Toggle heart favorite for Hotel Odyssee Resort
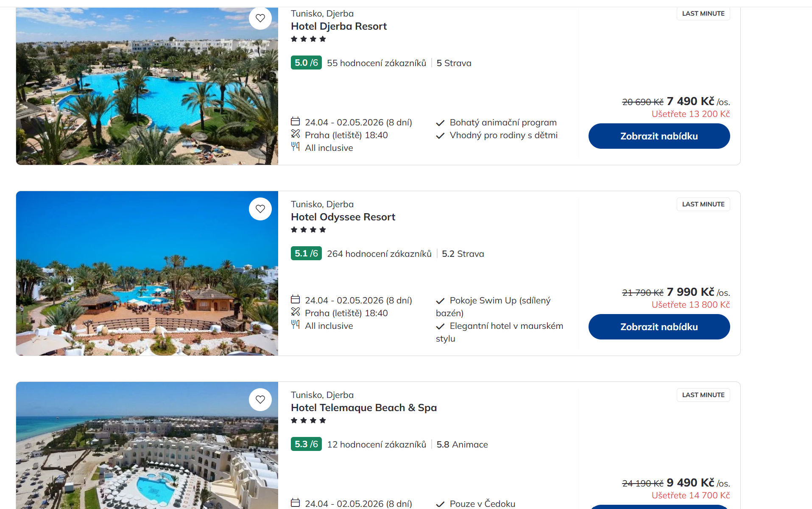This screenshot has height=509, width=812. [x=260, y=209]
